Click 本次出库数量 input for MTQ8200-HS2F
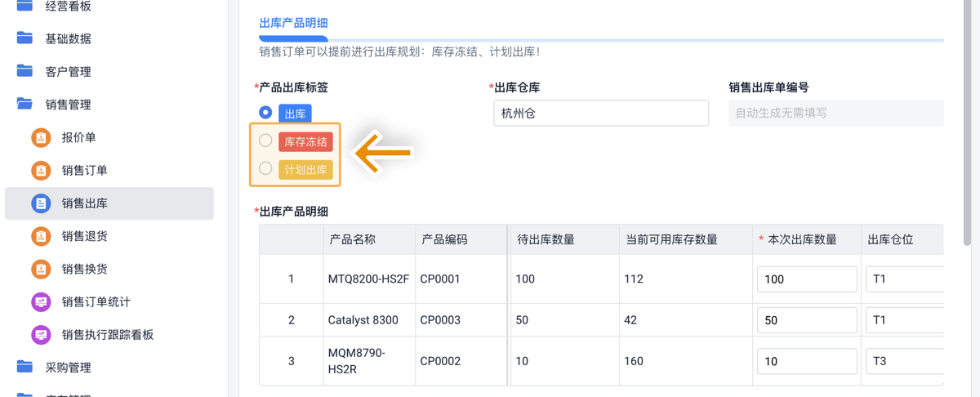The image size is (980, 397). [x=807, y=279]
